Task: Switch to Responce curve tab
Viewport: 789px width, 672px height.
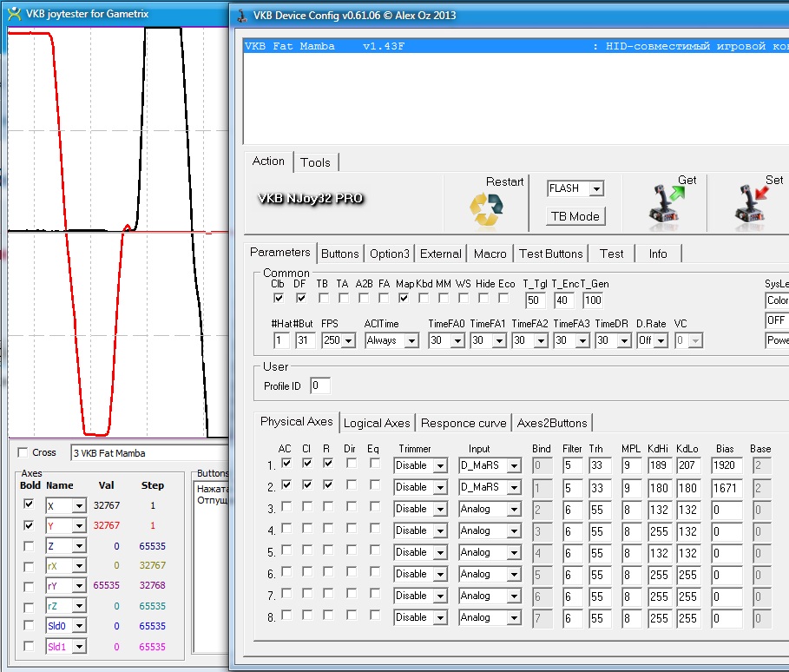Action: coord(463,424)
